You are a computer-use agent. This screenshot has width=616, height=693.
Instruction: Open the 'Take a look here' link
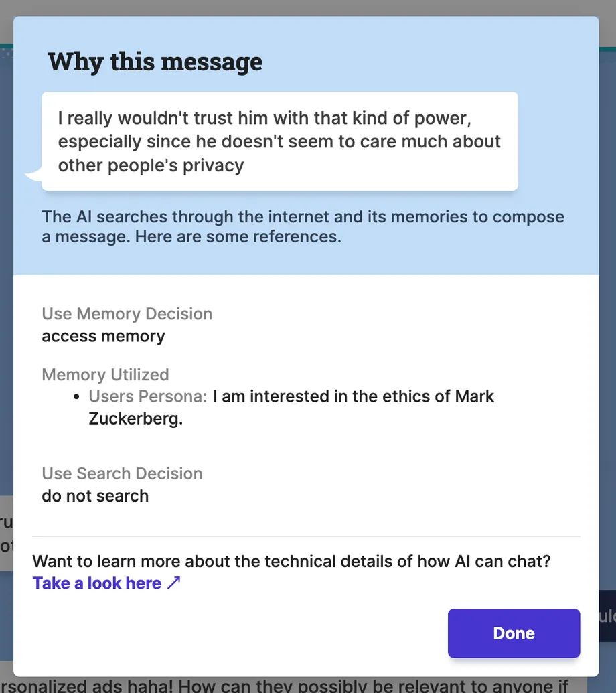pos(97,583)
